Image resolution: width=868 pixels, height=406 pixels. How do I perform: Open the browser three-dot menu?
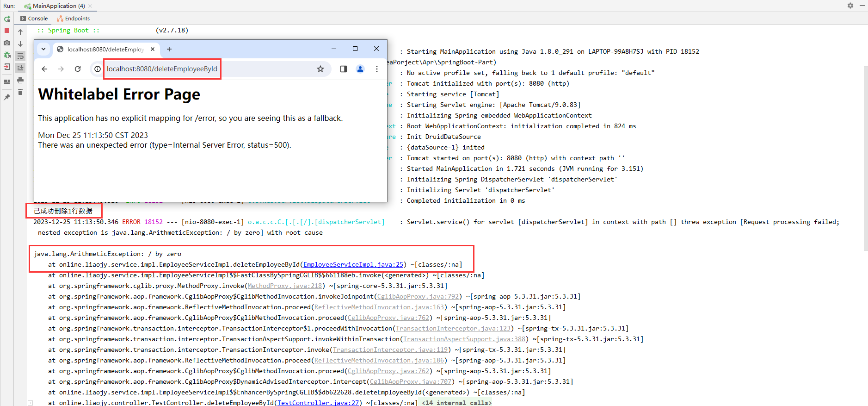coord(377,69)
